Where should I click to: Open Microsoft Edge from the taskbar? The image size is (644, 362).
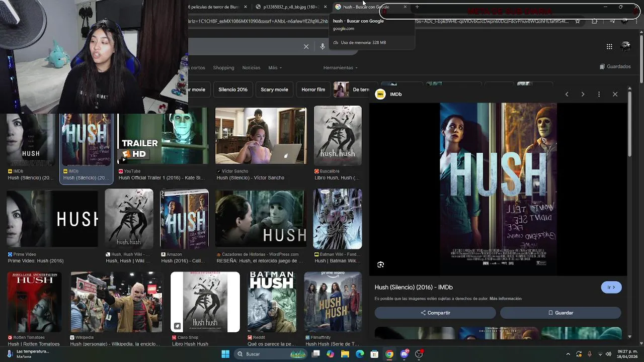click(x=360, y=354)
